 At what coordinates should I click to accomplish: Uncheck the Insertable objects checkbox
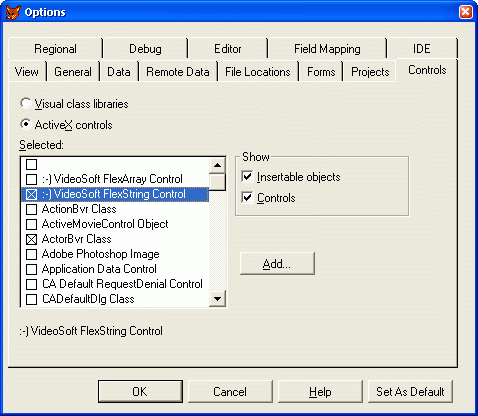[247, 176]
